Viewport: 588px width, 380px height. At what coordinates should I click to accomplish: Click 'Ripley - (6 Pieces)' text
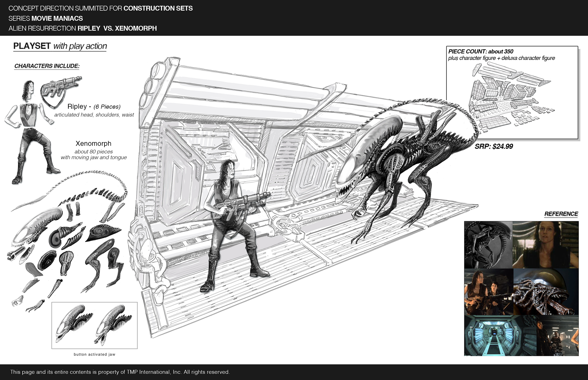tap(94, 106)
